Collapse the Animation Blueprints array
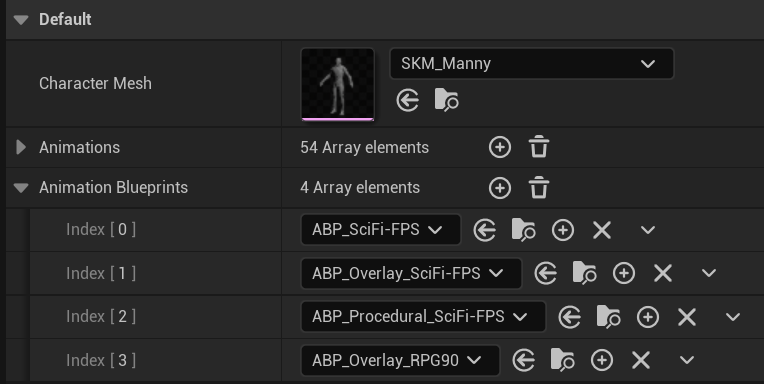The image size is (764, 384). tap(21, 188)
